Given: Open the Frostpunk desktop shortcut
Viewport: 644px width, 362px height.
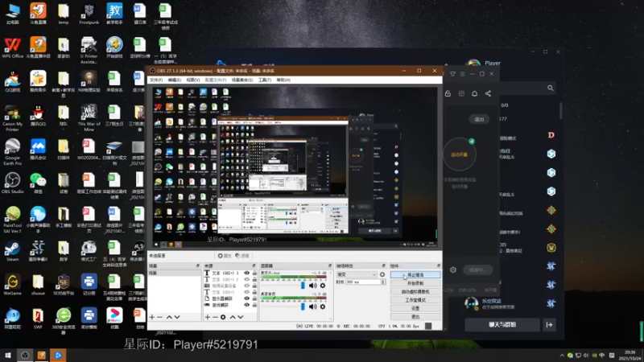Looking at the screenshot, I should [x=89, y=14].
